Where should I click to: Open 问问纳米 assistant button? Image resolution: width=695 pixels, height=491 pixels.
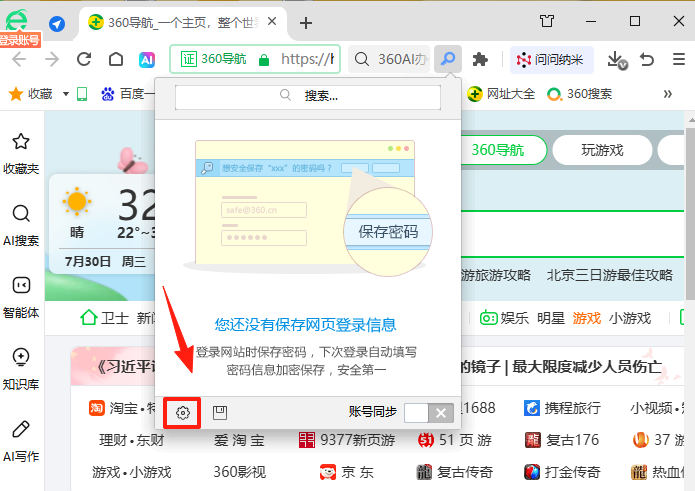point(551,59)
